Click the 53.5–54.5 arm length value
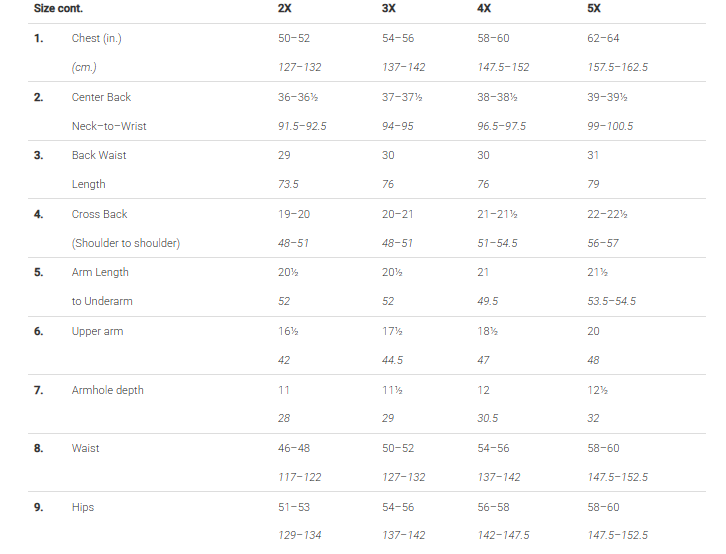This screenshot has height=554, width=726. pos(611,302)
